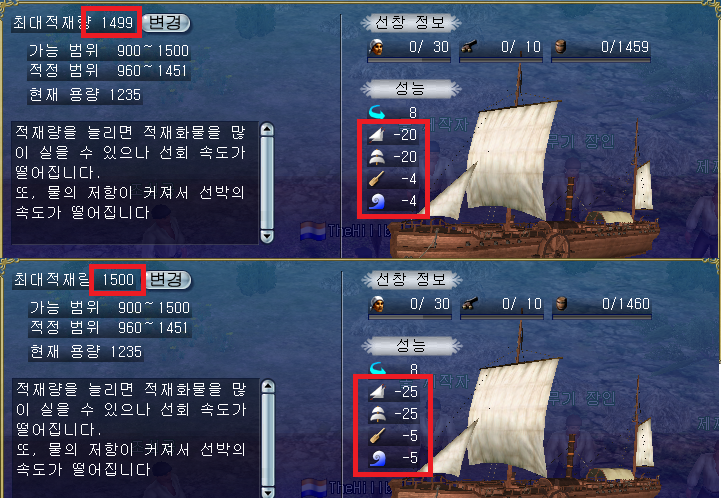Click scroll up arrow in lower description box
721x498 pixels.
[x=268, y=387]
